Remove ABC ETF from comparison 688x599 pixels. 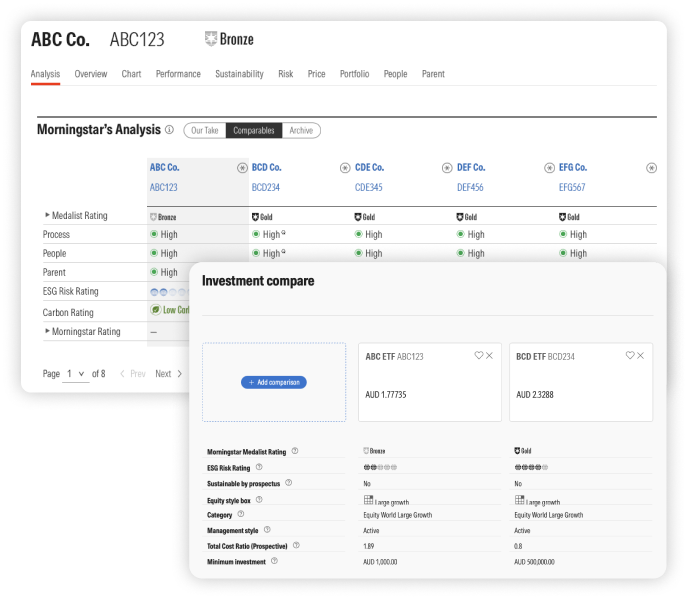(x=490, y=355)
